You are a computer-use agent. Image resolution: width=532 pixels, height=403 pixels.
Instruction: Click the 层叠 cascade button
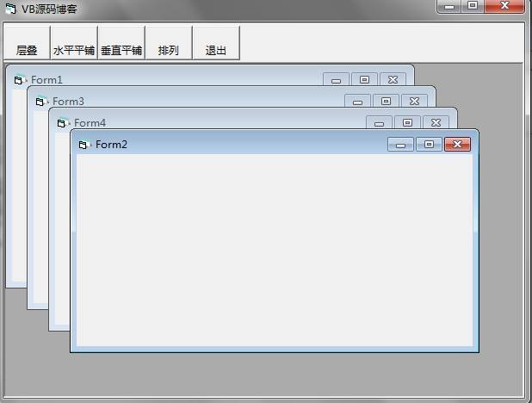pos(27,43)
